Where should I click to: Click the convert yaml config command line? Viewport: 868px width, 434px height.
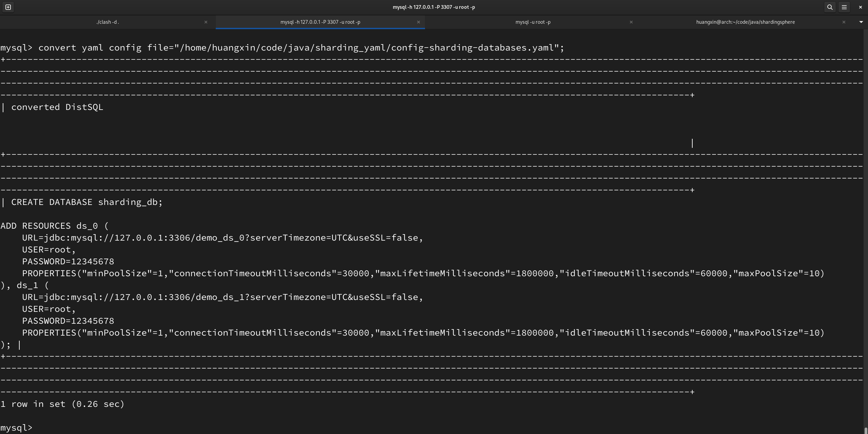click(301, 48)
